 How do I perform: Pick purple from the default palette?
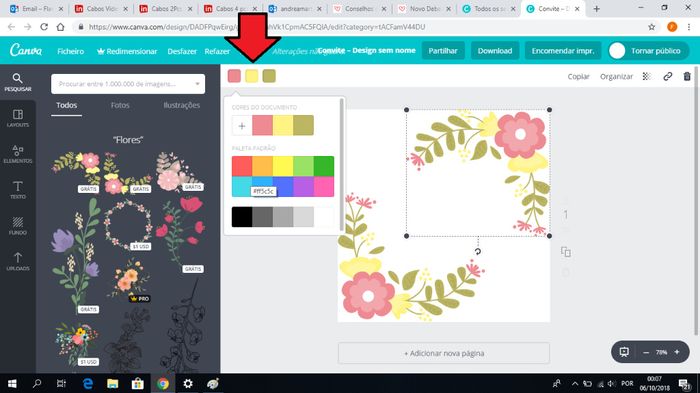(303, 186)
